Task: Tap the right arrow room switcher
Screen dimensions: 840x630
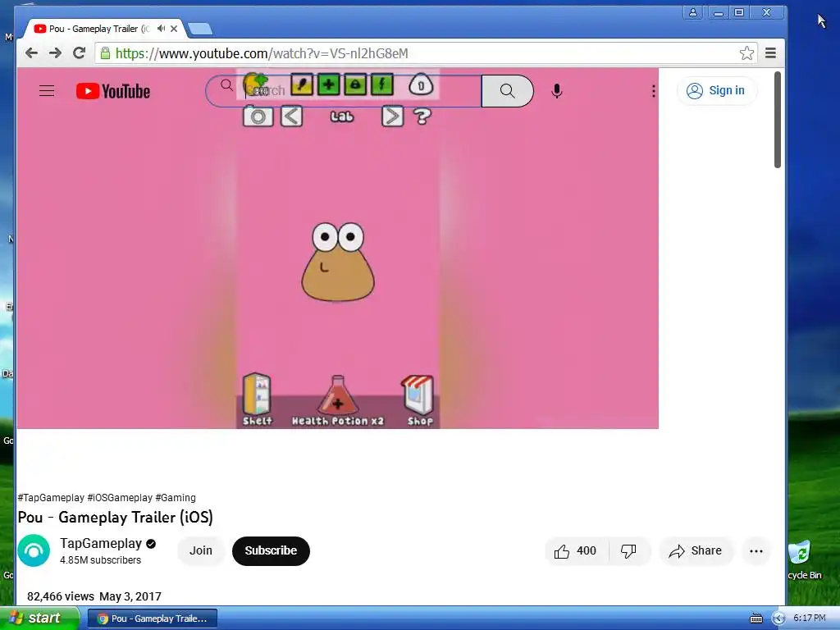Action: coord(392,116)
